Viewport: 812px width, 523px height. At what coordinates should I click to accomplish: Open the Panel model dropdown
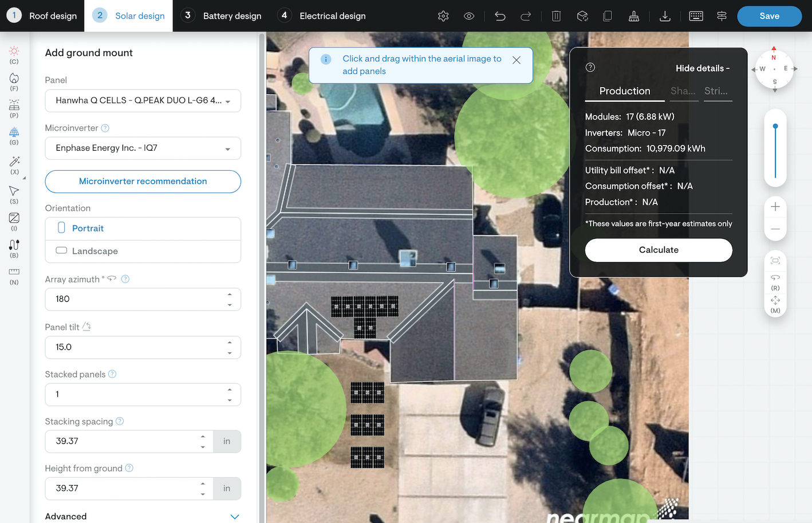143,101
